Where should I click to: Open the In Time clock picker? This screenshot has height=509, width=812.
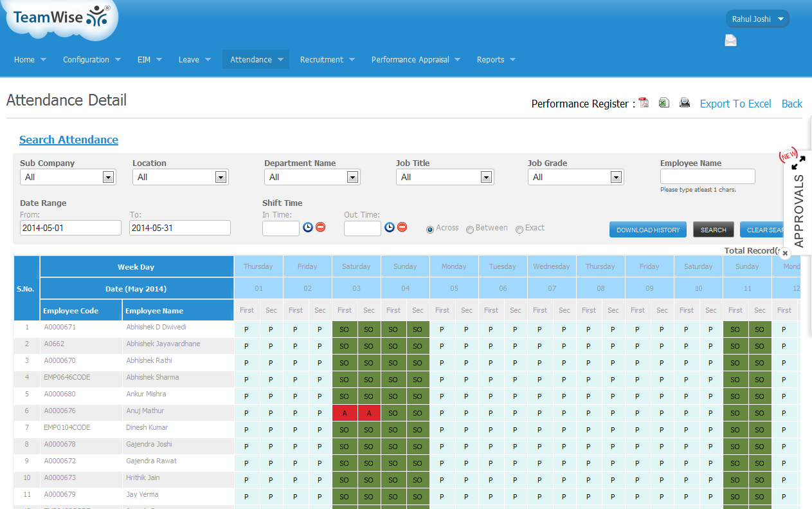(308, 227)
